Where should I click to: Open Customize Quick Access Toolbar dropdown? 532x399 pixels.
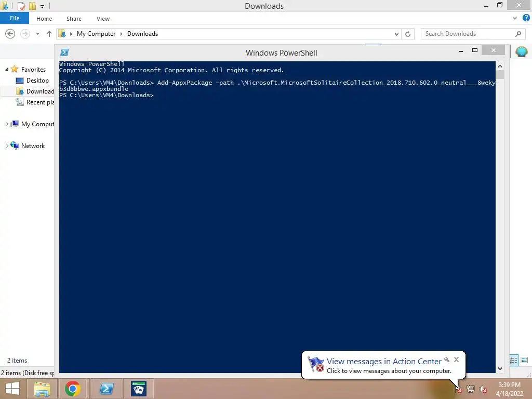coord(42,6)
